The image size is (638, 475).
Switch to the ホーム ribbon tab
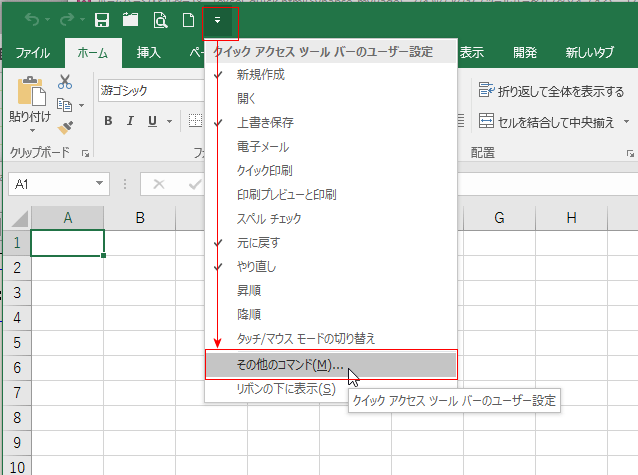tap(93, 53)
